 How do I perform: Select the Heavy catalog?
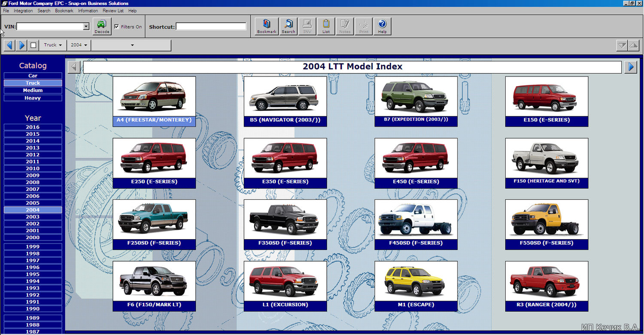[x=33, y=98]
